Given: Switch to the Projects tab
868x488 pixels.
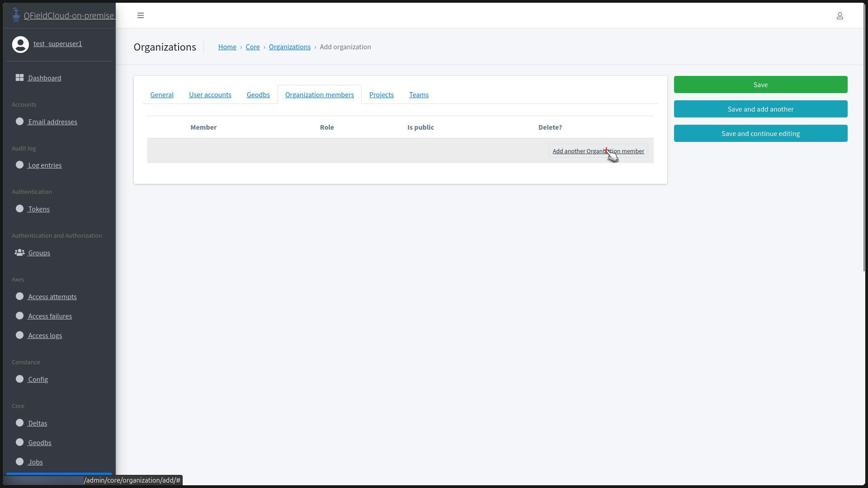Looking at the screenshot, I should point(381,94).
